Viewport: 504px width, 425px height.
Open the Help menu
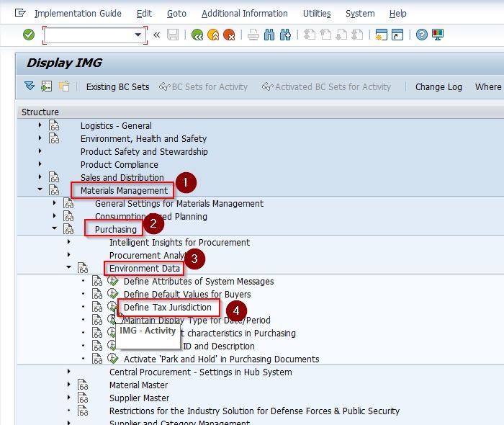pyautogui.click(x=398, y=14)
